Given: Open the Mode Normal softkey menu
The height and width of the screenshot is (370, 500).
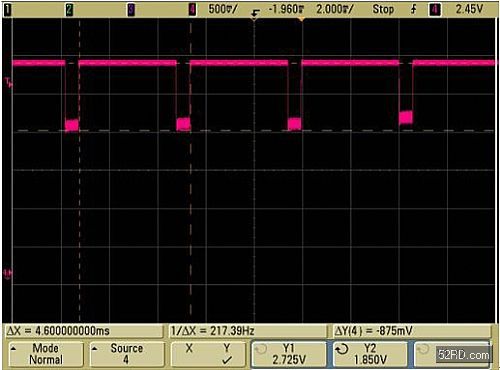Looking at the screenshot, I should coord(46,354).
